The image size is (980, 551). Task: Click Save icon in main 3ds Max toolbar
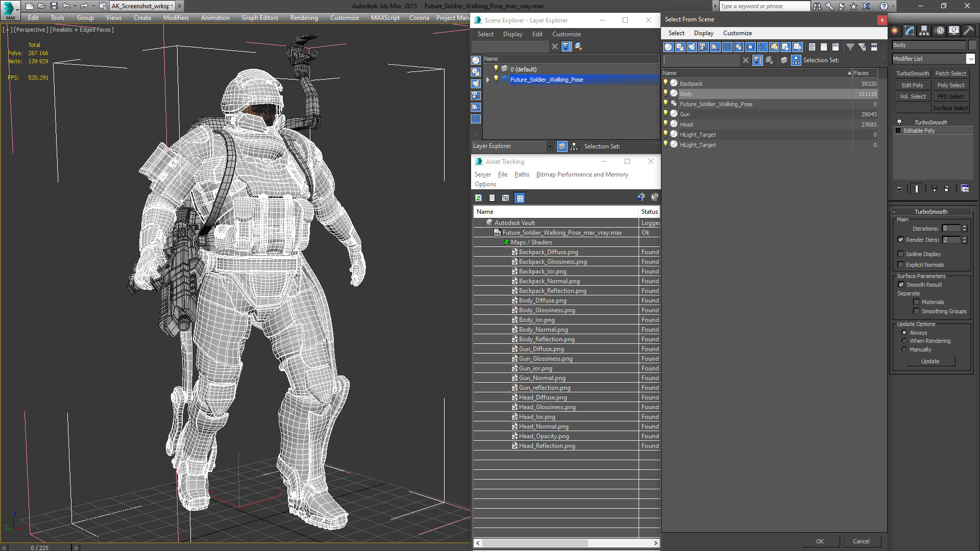point(54,6)
